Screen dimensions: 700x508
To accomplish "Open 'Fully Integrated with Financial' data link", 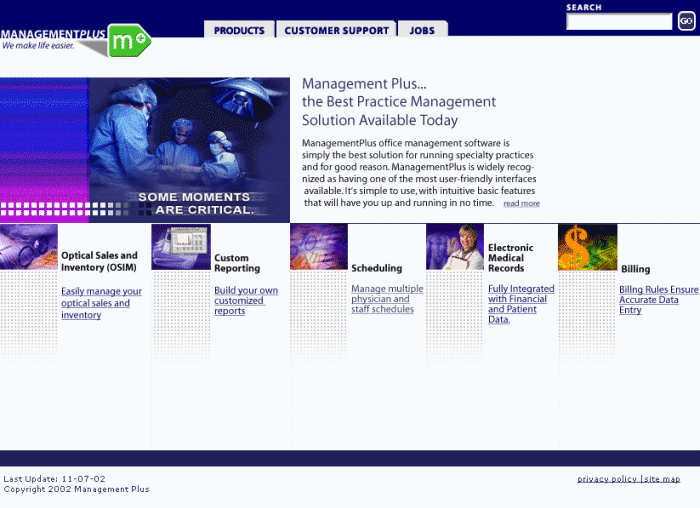I will [521, 304].
